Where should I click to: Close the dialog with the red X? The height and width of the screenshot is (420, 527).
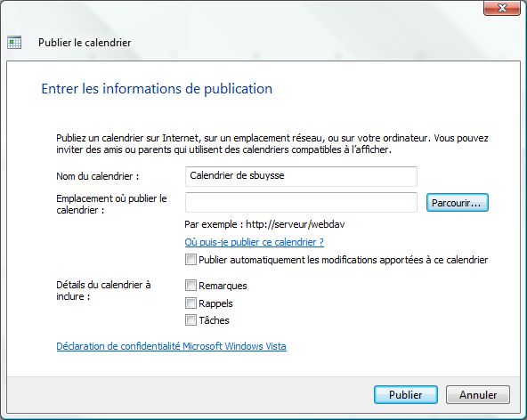coord(502,8)
